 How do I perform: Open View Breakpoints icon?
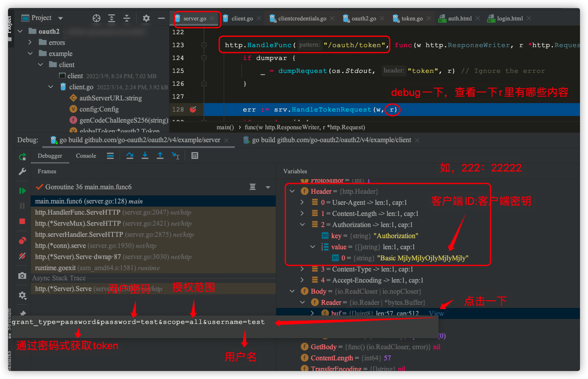click(x=22, y=241)
